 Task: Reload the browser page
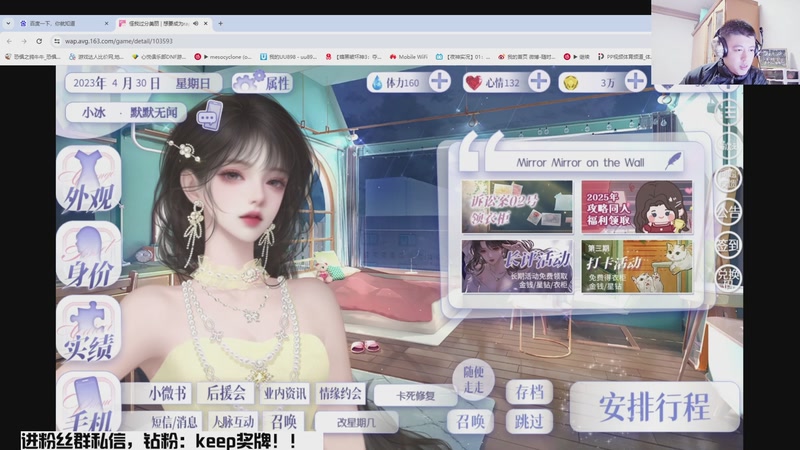(x=39, y=41)
